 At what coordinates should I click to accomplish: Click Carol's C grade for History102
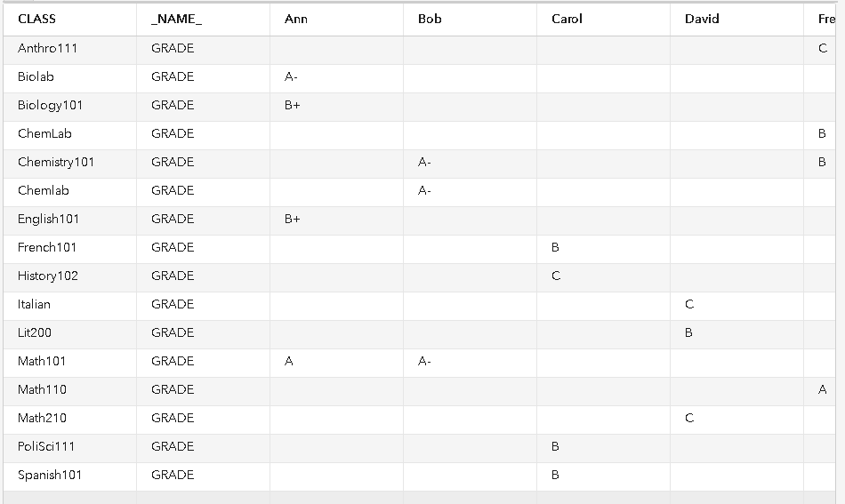pyautogui.click(x=556, y=276)
